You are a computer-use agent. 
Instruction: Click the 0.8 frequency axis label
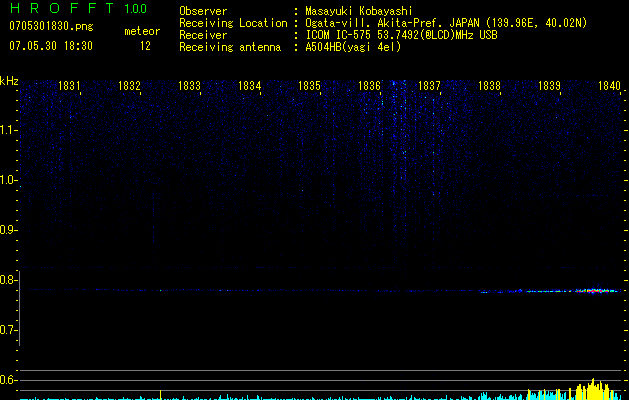click(x=8, y=280)
